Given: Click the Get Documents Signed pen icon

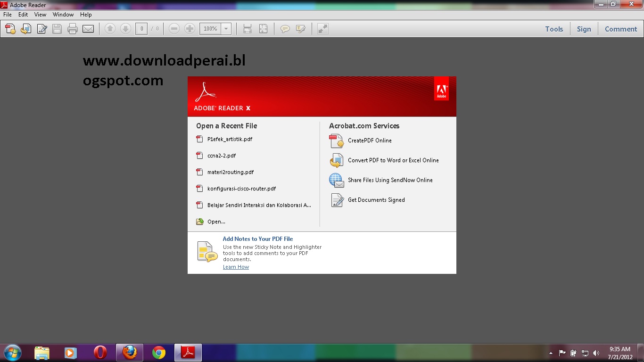Looking at the screenshot, I should (337, 200).
